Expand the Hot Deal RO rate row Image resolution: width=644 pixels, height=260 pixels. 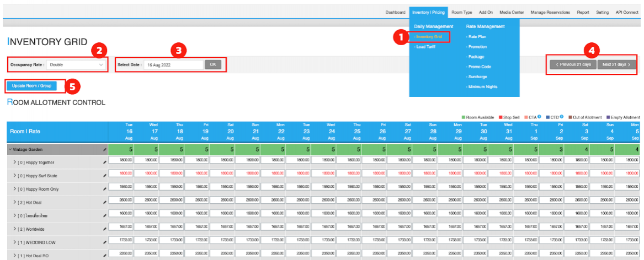[14, 256]
